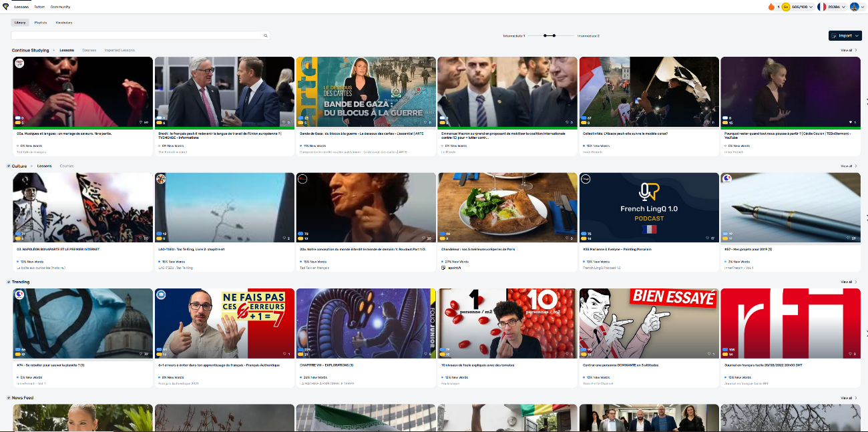
Task: Click the Intermediate level range slider
Action: (550, 35)
